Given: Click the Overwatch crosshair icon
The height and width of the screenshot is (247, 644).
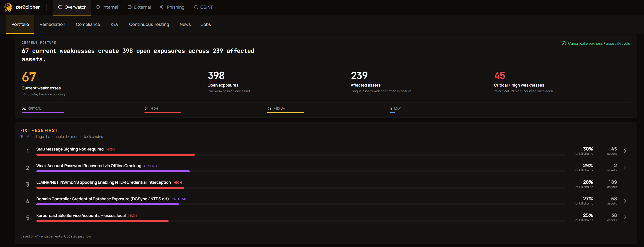Looking at the screenshot, I should coord(60,7).
